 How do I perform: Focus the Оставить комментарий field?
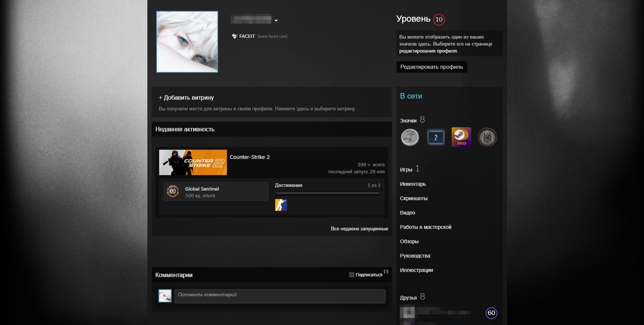coord(280,296)
